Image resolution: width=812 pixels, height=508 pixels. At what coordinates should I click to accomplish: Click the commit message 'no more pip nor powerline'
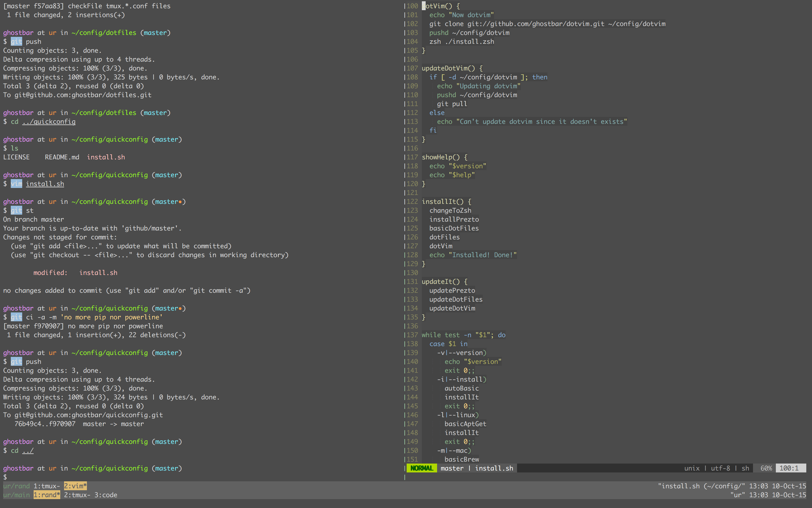111,317
